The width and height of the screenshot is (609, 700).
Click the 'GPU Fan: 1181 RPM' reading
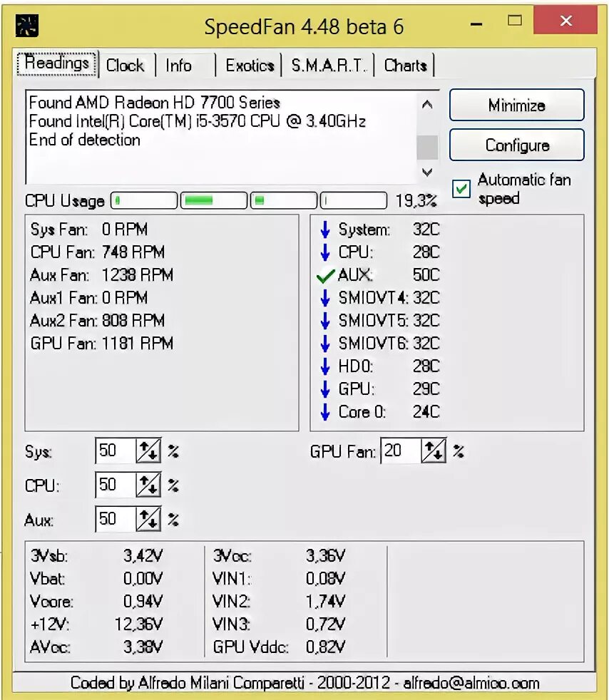click(102, 344)
